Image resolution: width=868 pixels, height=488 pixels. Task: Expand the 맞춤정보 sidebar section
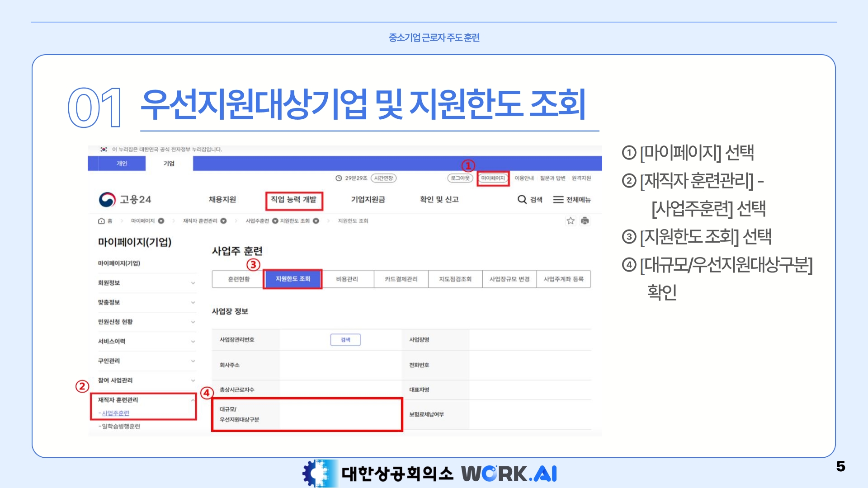pos(193,302)
